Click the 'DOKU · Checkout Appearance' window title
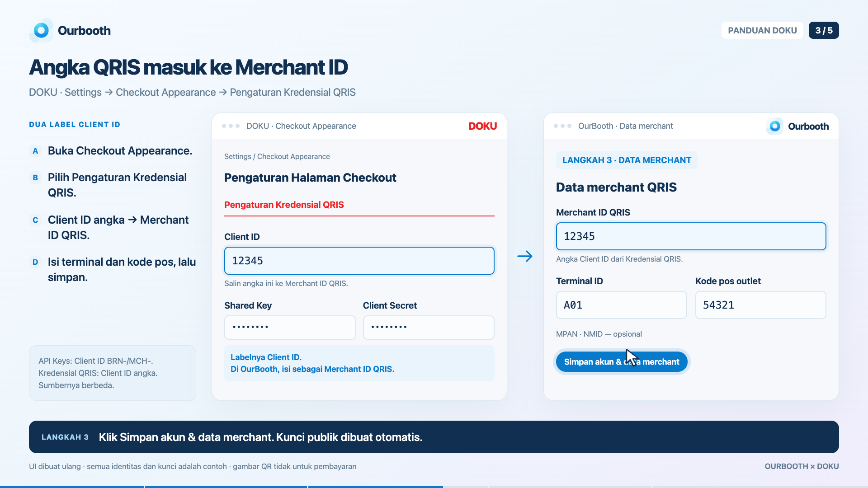The width and height of the screenshot is (868, 488). pyautogui.click(x=301, y=126)
